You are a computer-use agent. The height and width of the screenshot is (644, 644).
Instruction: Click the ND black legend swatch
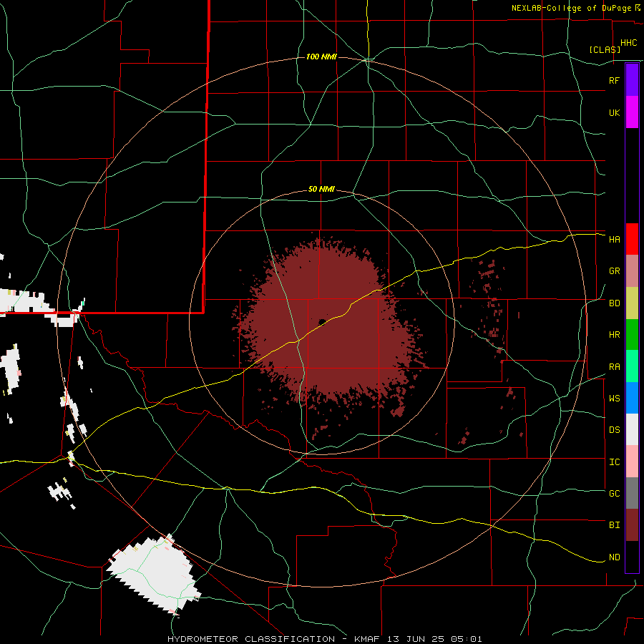(x=632, y=557)
